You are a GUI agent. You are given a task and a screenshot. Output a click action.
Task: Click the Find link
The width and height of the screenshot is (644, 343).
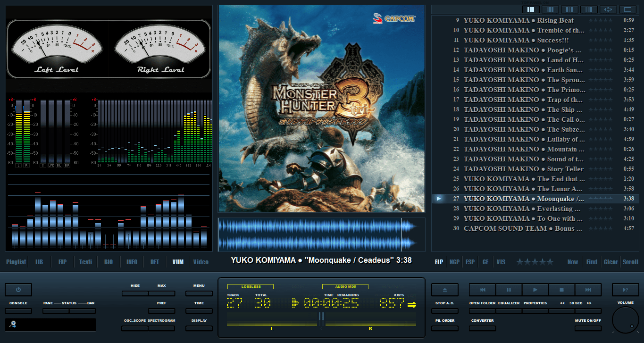[x=592, y=262]
